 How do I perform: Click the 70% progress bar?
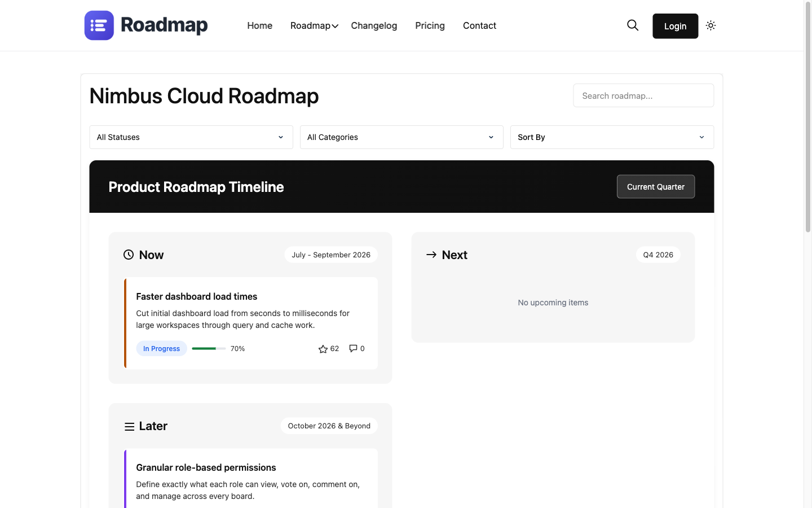coord(209,348)
